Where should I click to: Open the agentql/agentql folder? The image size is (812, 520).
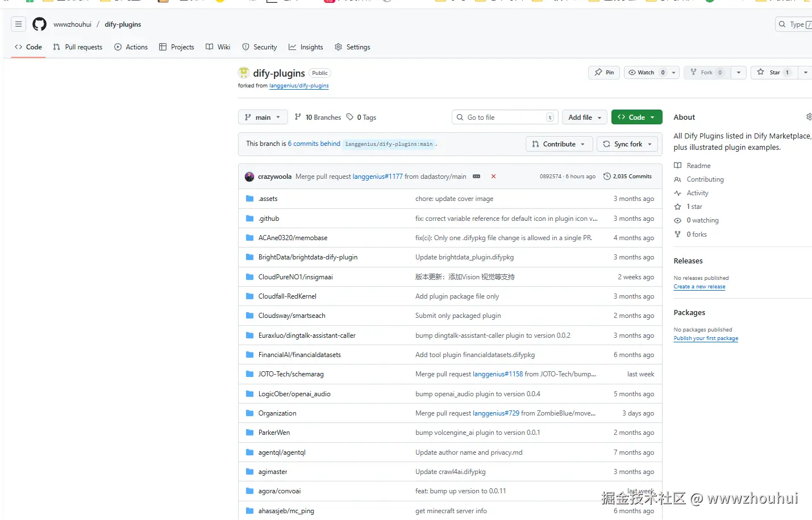pyautogui.click(x=282, y=452)
